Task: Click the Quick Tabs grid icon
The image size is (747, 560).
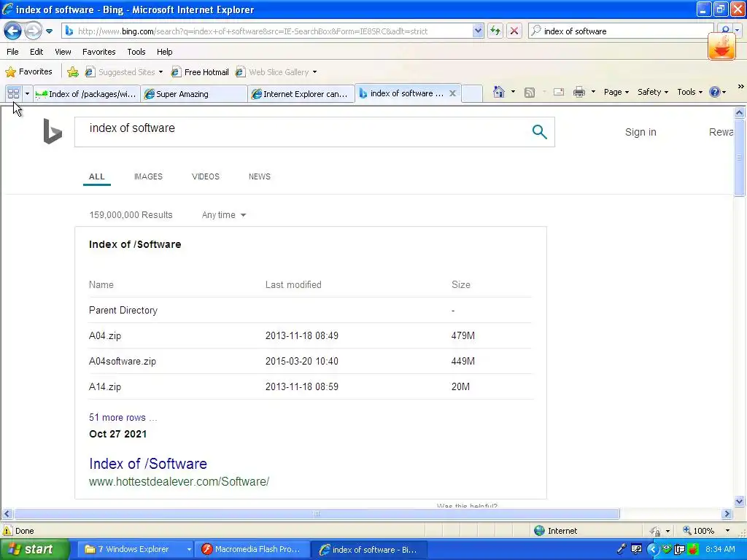Action: [x=13, y=94]
